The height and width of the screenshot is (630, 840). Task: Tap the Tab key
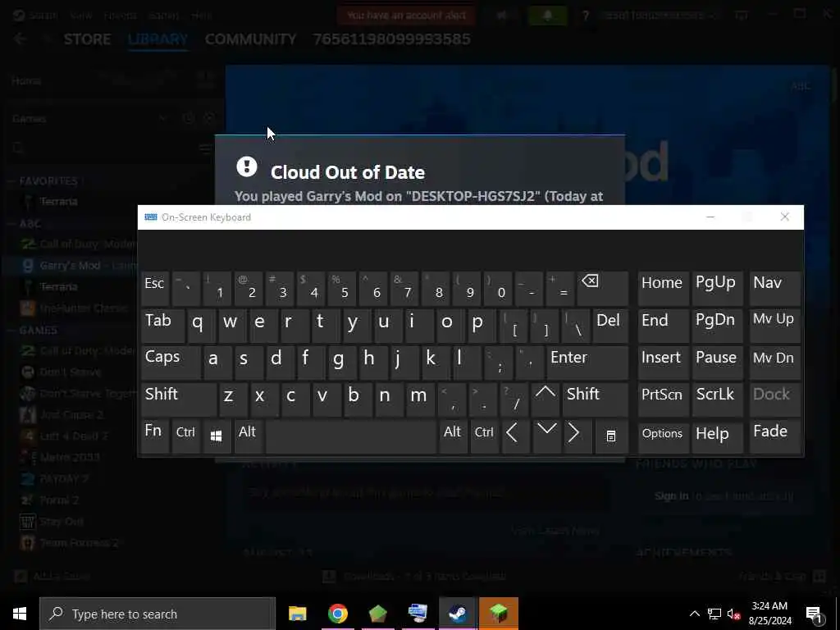163,325
